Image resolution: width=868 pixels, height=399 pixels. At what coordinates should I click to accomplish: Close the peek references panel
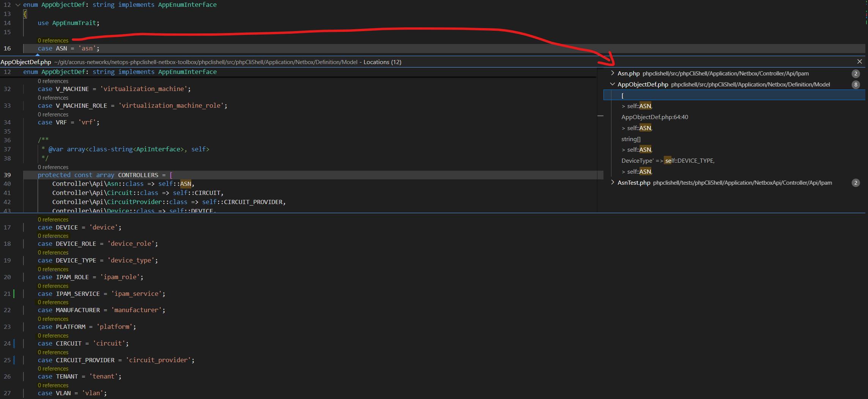coord(860,61)
